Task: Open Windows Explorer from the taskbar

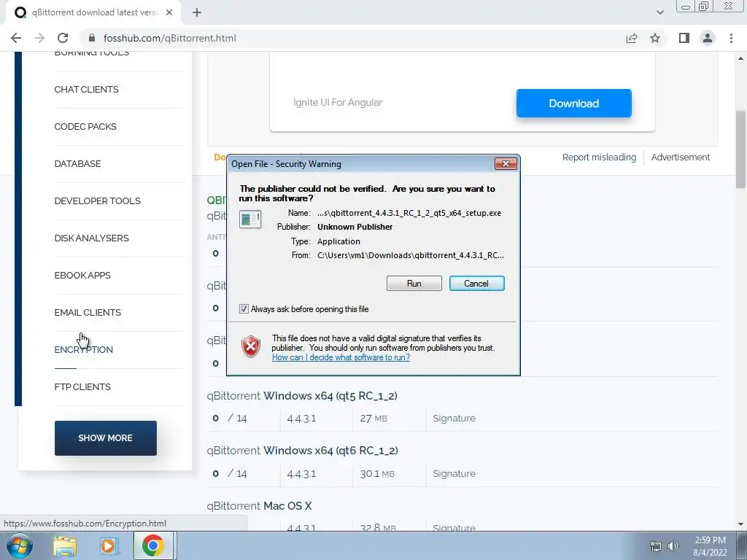Action: [65, 546]
